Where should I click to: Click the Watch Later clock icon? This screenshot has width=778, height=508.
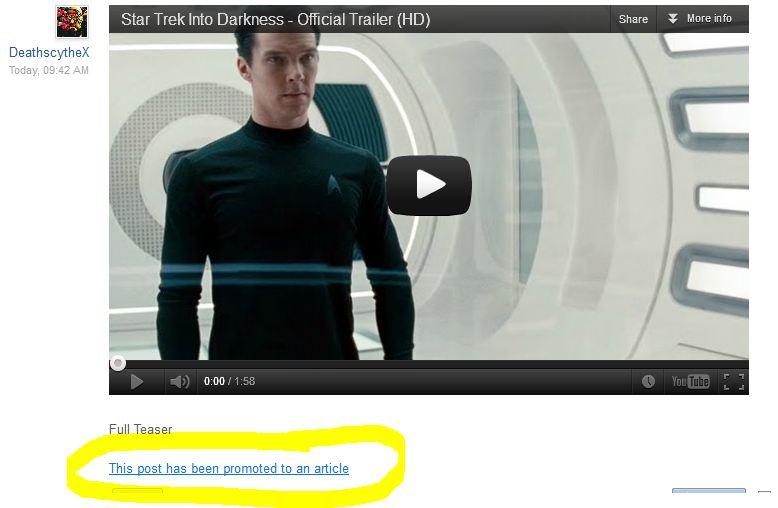pos(648,381)
